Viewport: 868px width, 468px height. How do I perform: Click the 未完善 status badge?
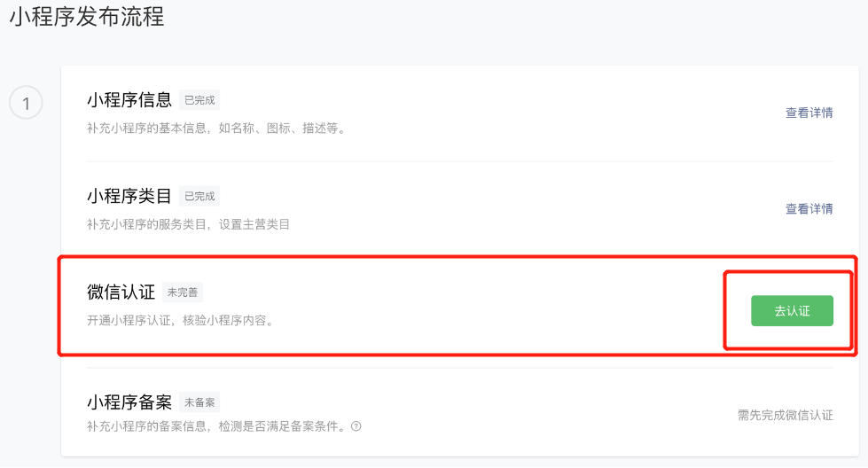pos(183,292)
